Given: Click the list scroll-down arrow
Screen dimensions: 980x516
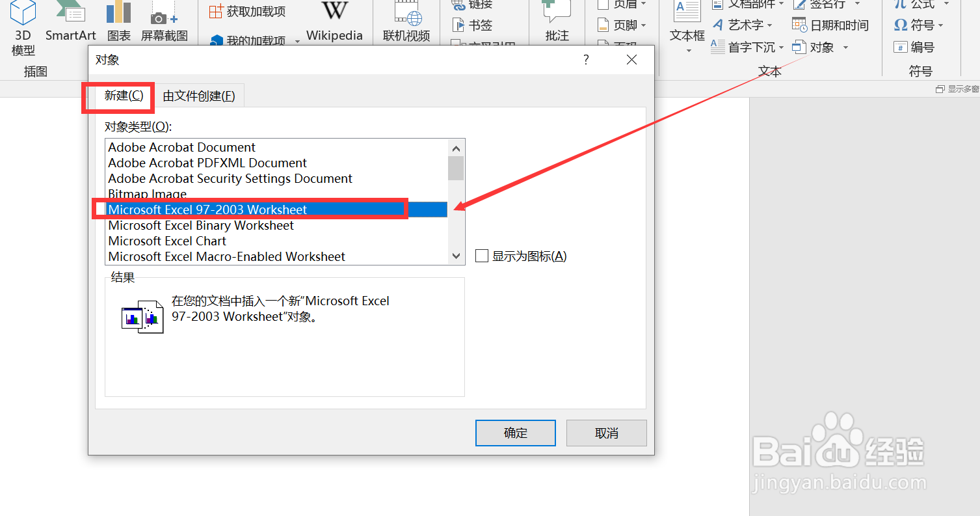Looking at the screenshot, I should click(456, 256).
